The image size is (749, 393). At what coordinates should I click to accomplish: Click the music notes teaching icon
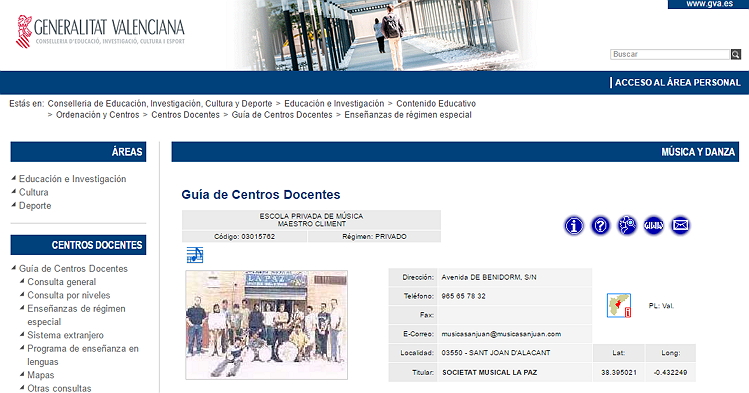point(195,255)
